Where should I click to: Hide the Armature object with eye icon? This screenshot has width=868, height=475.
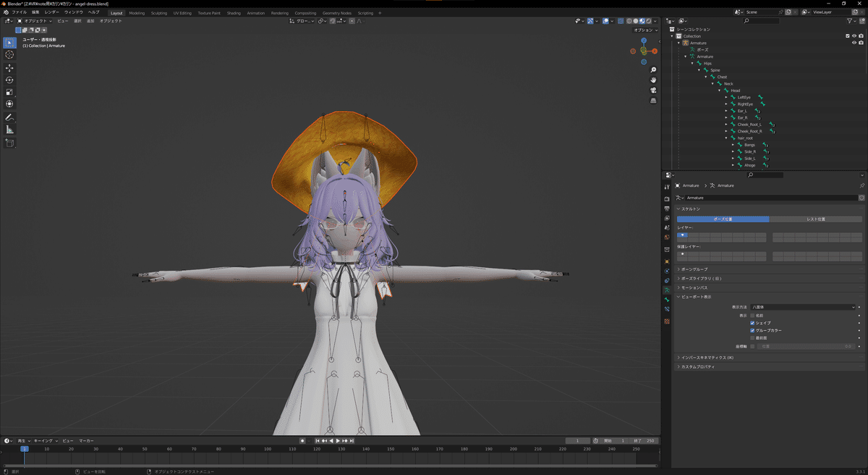coord(854,43)
